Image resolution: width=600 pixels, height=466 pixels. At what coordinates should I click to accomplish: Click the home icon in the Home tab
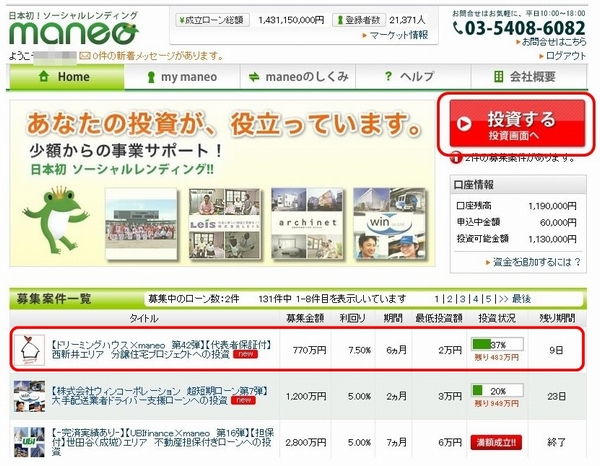[x=44, y=76]
